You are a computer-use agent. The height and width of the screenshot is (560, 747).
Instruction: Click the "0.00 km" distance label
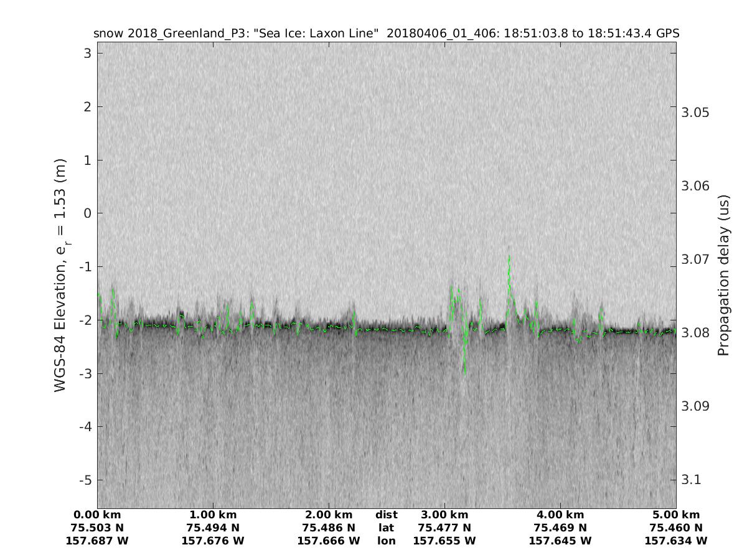tap(97, 515)
